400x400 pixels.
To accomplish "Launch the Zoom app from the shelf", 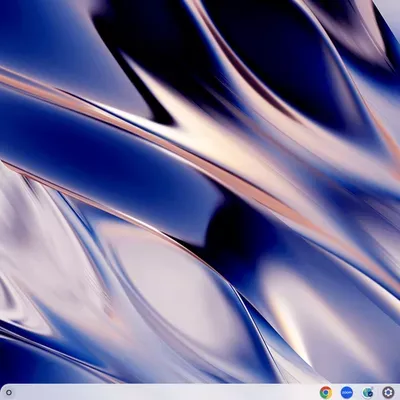I will click(347, 392).
